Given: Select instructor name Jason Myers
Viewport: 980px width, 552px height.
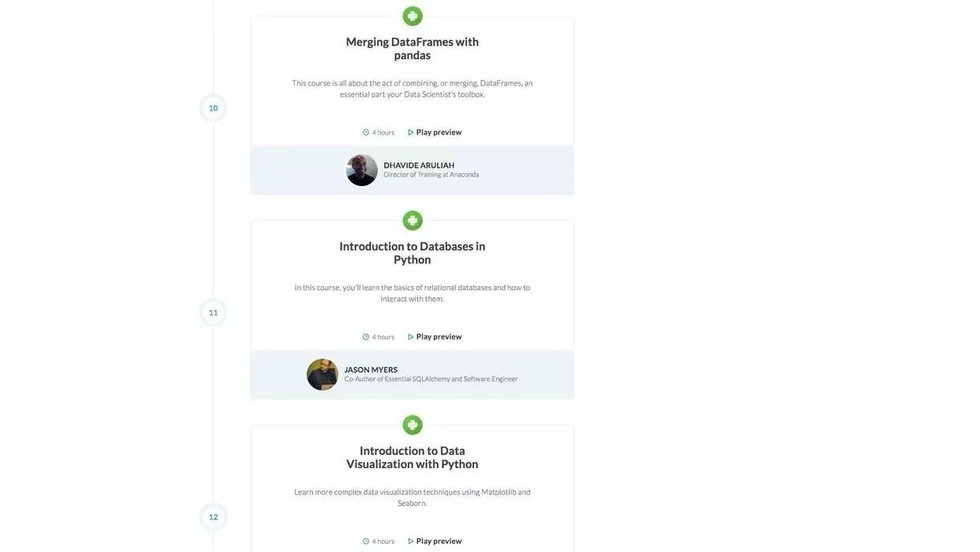Looking at the screenshot, I should coord(371,369).
